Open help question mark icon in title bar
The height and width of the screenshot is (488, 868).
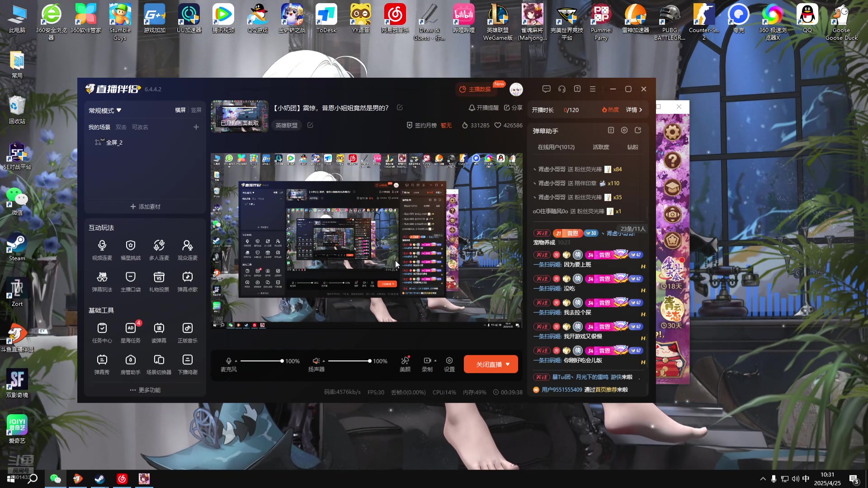pyautogui.click(x=577, y=89)
